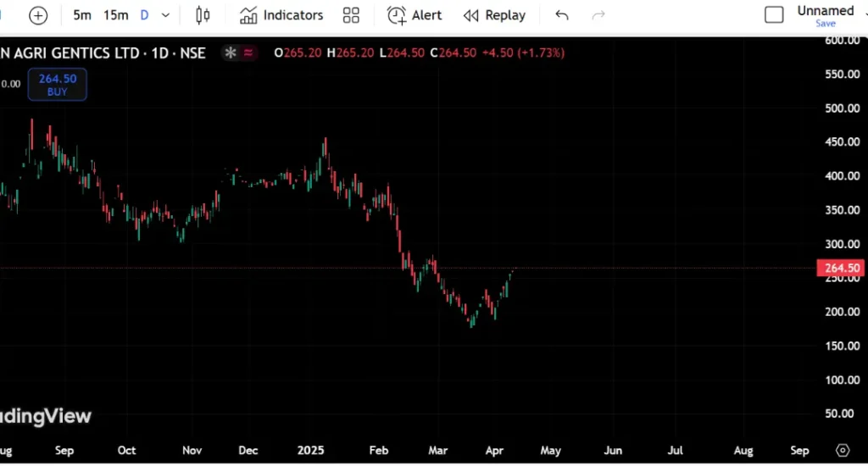Click the 264.50 BUY button
Viewport: 868px width, 466px height.
[x=58, y=84]
